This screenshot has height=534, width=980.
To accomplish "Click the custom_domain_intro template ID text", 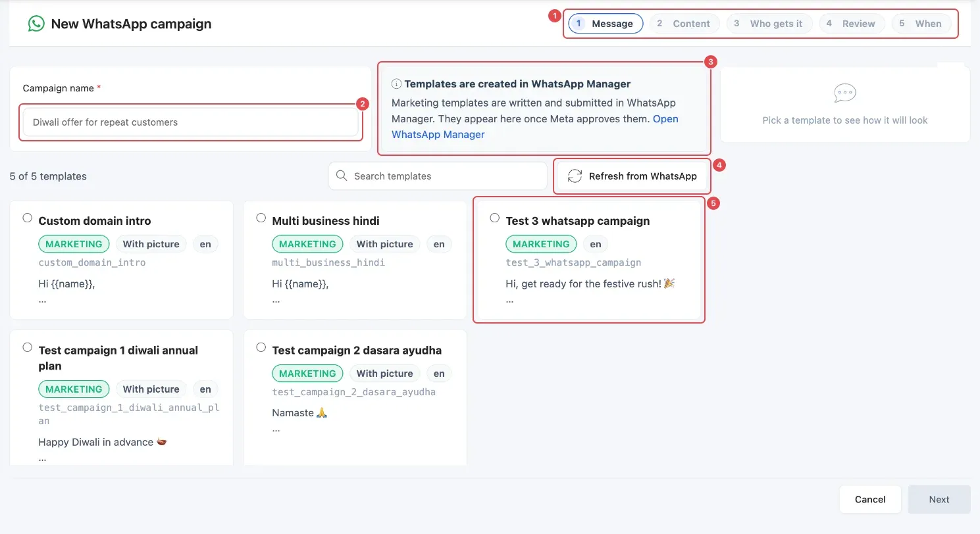I will click(x=92, y=262).
